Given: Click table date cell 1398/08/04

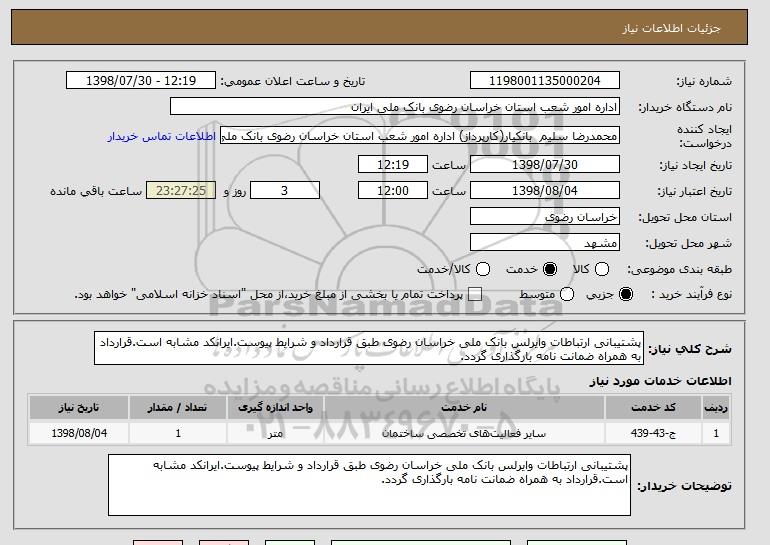Looking at the screenshot, I should pyautogui.click(x=79, y=434).
